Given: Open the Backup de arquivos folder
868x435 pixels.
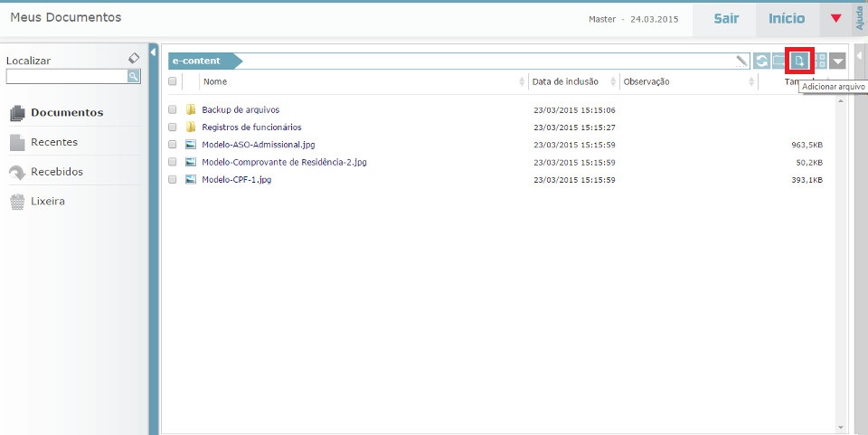Looking at the screenshot, I should [x=241, y=109].
